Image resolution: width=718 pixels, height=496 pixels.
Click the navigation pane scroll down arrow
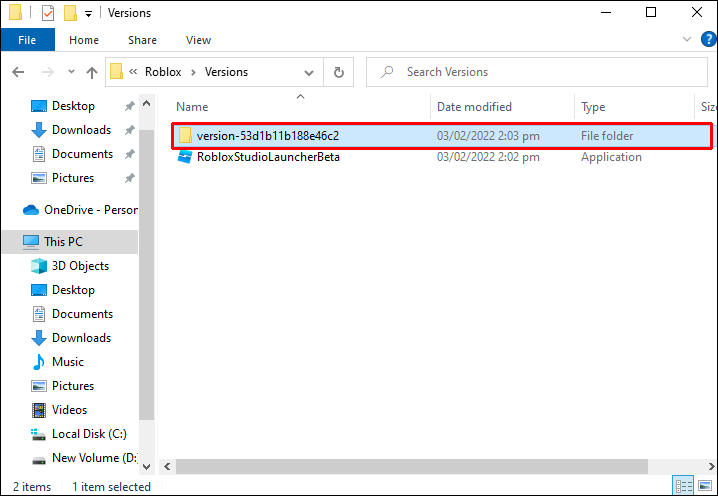[x=147, y=467]
